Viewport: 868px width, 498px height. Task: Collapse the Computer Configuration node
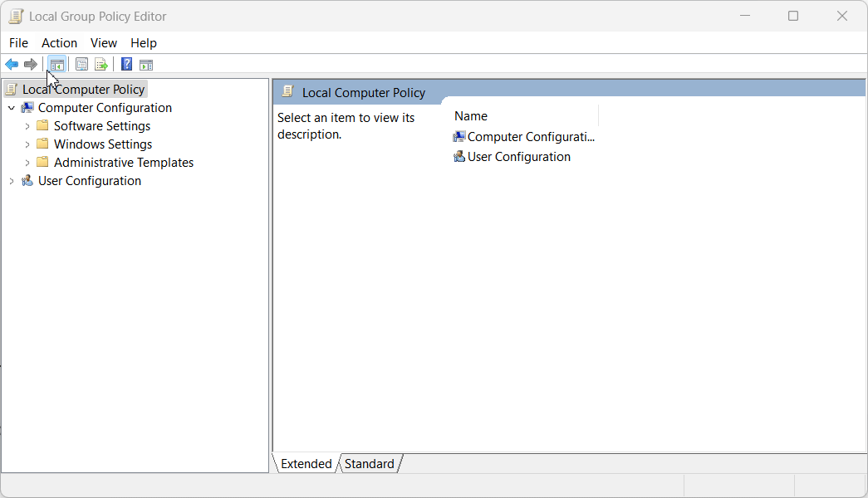[x=12, y=108]
